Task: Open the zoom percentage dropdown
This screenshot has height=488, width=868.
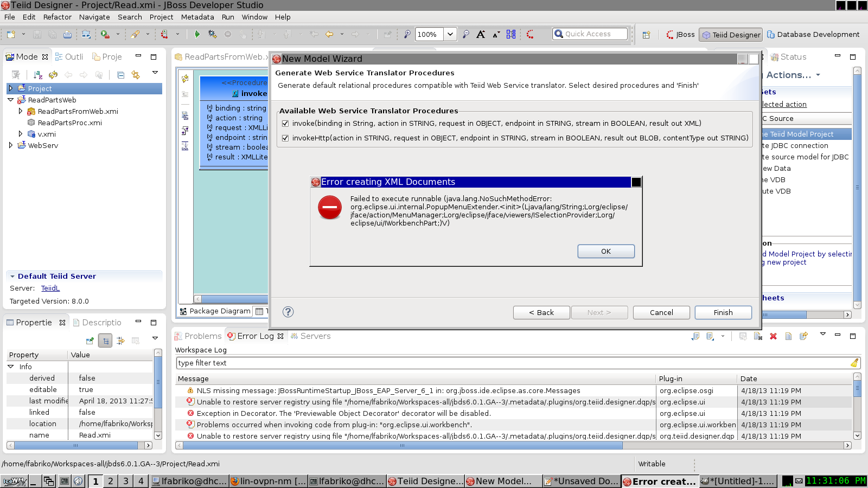Action: (x=450, y=34)
